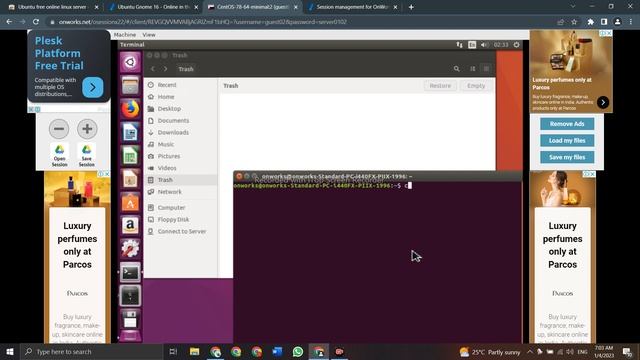Open sound volume indicator in Ubuntu panel
The height and width of the screenshot is (360, 640).
pyautogui.click(x=484, y=45)
